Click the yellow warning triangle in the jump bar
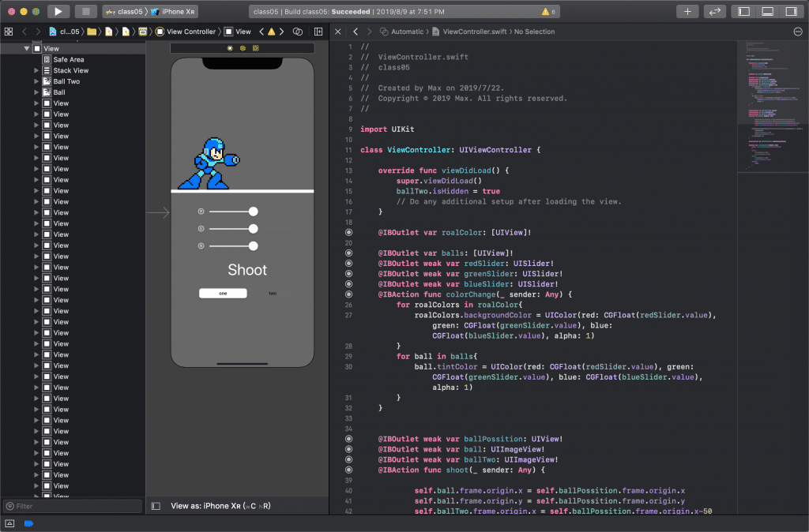Image resolution: width=809 pixels, height=532 pixels. tap(272, 32)
